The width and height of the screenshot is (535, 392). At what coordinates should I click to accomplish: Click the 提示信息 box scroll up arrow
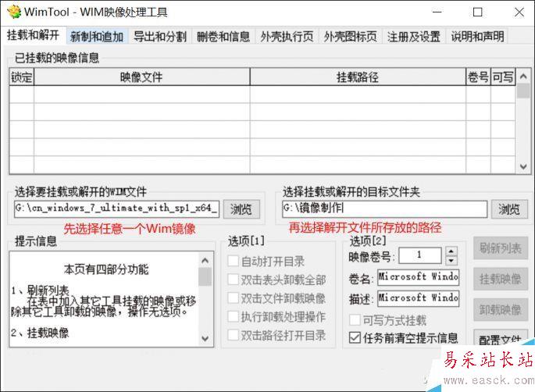tap(205, 261)
